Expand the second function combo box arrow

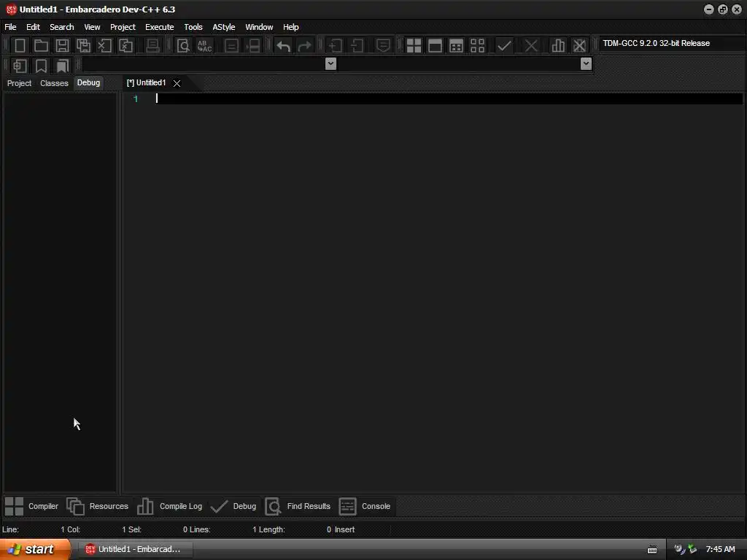point(586,64)
